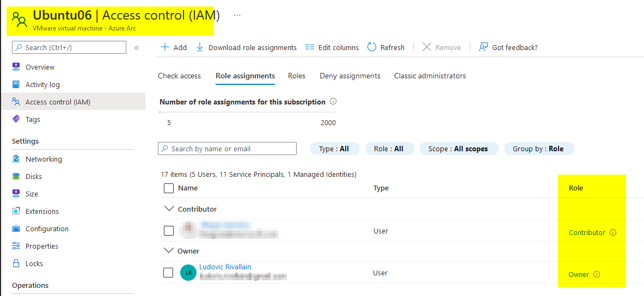Click the info icon next to Contributor role
Viewport: 644px width, 296px height.
pyautogui.click(x=613, y=232)
